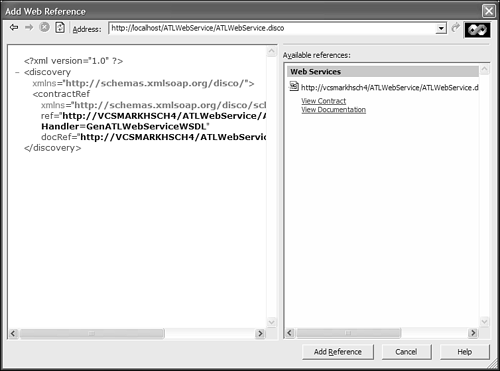The image size is (500, 371).
Task: Click the Handler=GenATLWebServiceWSDL text line
Action: 125,126
